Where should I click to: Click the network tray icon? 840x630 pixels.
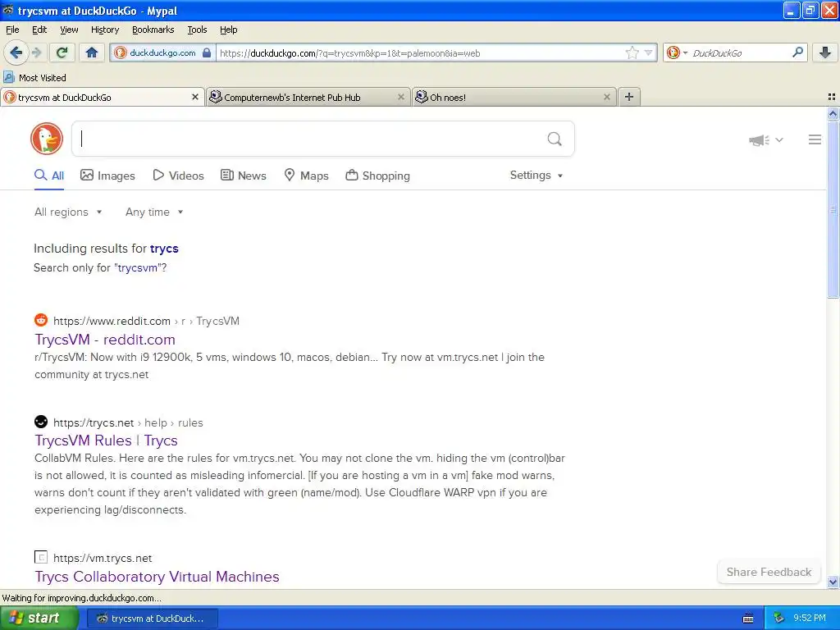(779, 618)
